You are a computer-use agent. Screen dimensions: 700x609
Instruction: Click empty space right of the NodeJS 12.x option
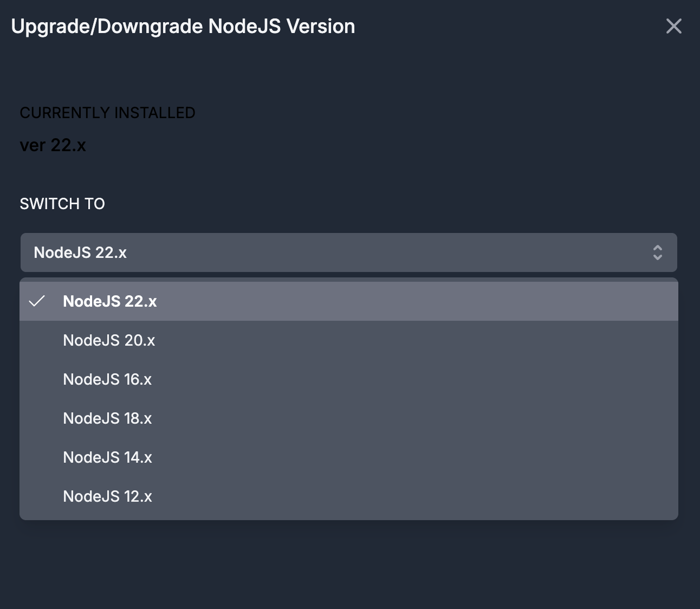[x=433, y=496]
